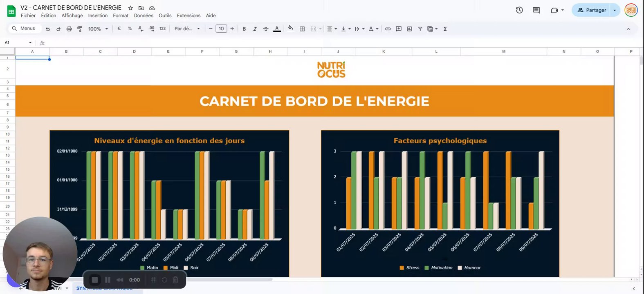644x294 pixels.
Task: Insert a comment from toolbar
Action: coord(399,29)
